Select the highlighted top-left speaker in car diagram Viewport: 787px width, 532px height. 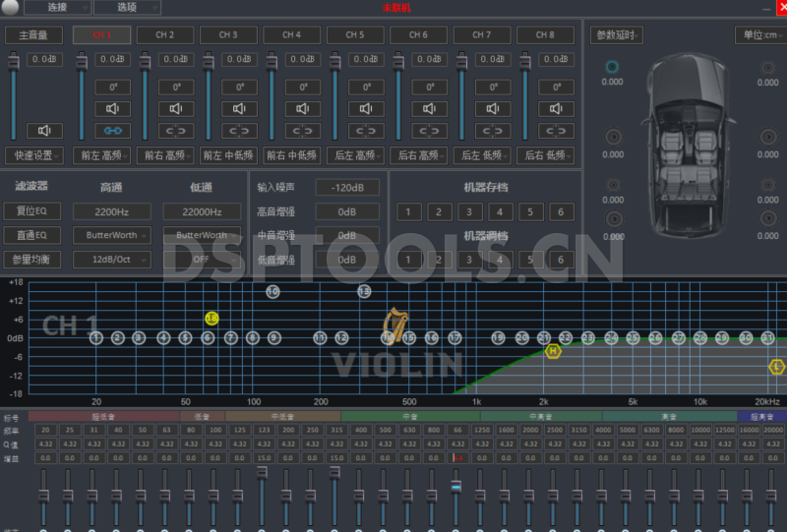(612, 67)
